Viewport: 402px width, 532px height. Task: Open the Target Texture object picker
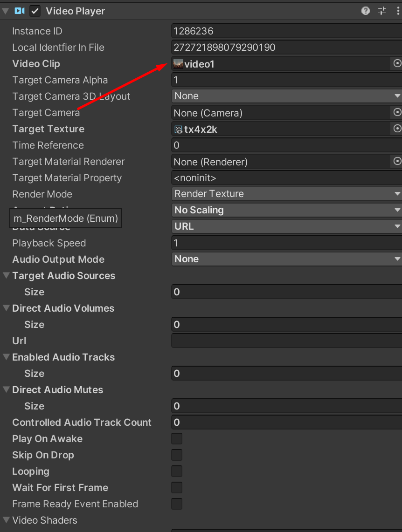[397, 129]
